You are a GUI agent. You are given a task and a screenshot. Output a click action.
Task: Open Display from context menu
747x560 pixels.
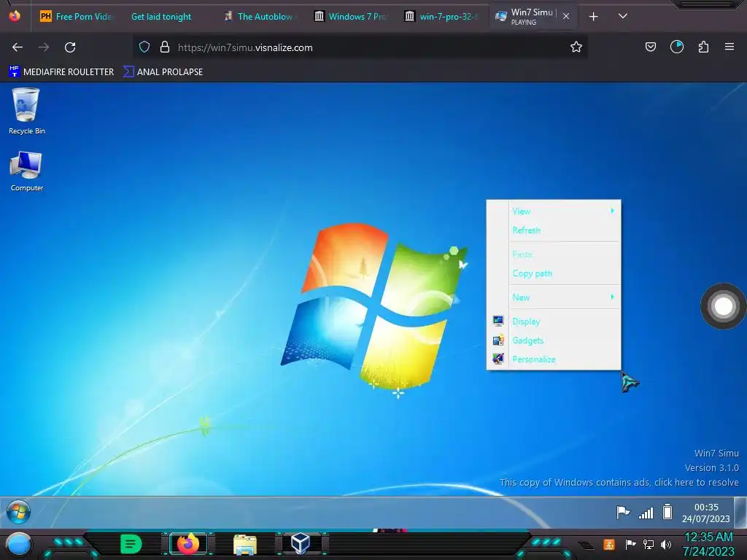coord(554,322)
